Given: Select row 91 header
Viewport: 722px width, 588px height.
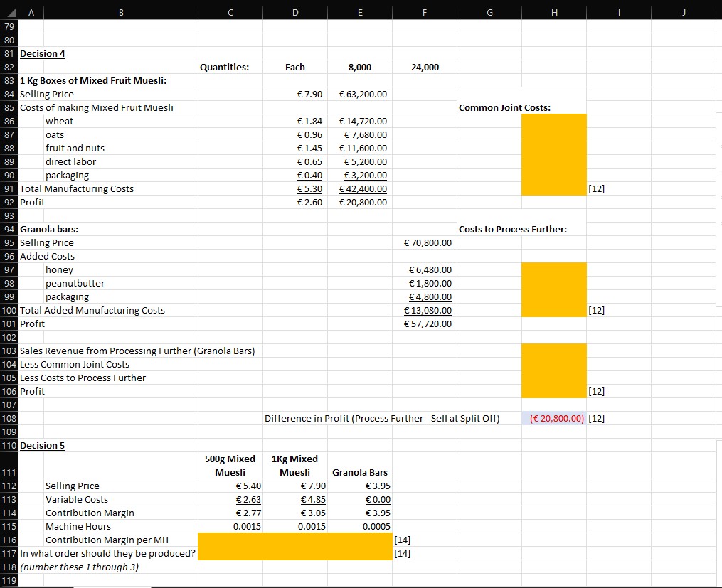Looking at the screenshot, I should click(9, 189).
